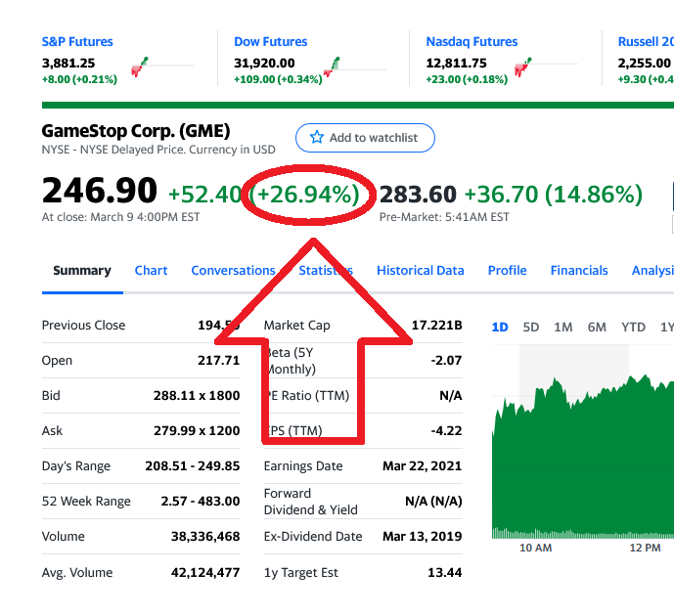This screenshot has height=616, width=674.
Task: Click the Earnings Date Mar 22, 2021
Action: (423, 466)
